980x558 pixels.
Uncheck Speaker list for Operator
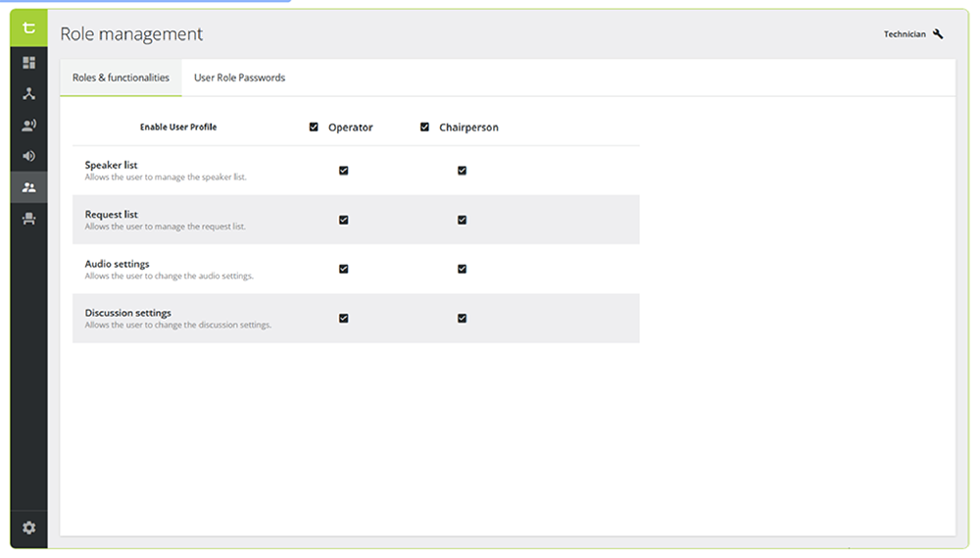[x=343, y=171]
